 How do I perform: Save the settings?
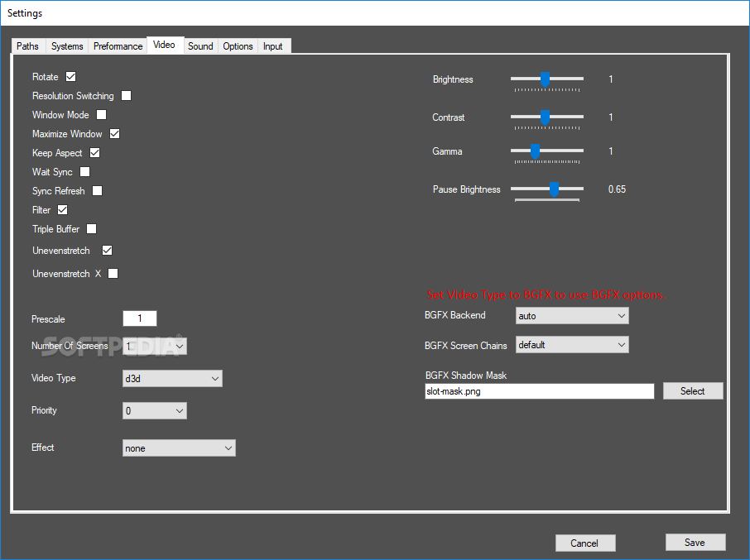pyautogui.click(x=695, y=543)
